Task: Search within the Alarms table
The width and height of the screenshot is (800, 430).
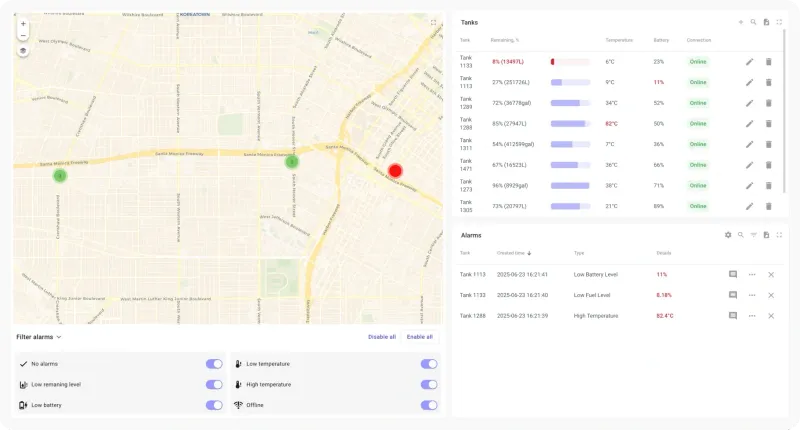Action: pyautogui.click(x=740, y=235)
